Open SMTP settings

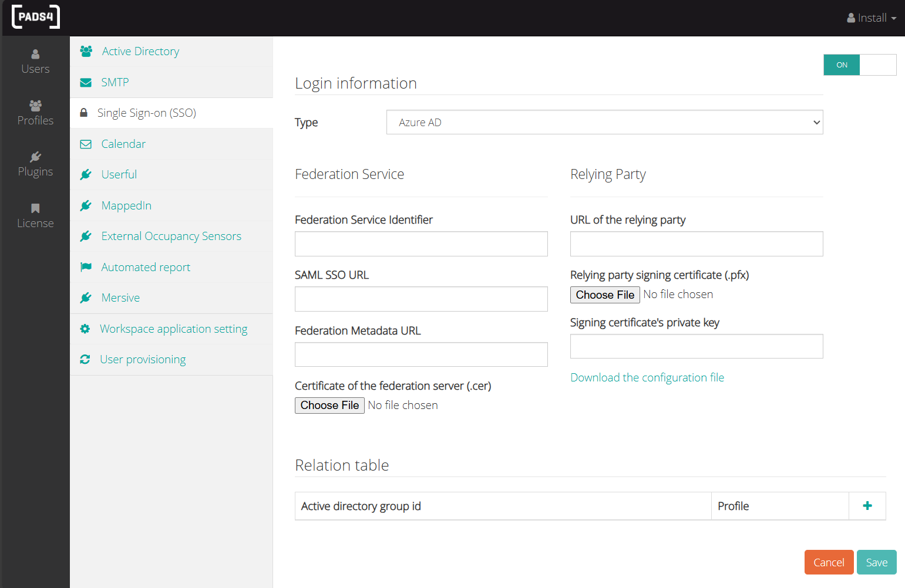[171, 82]
